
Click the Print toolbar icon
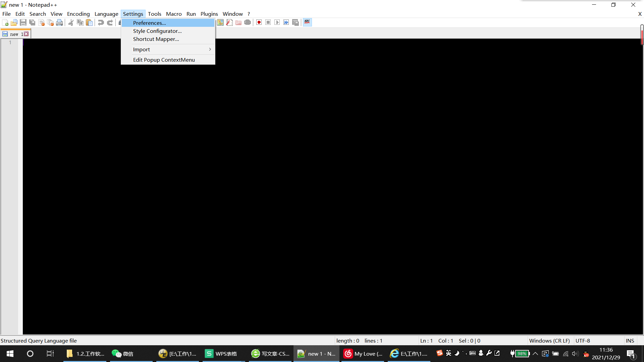point(59,22)
